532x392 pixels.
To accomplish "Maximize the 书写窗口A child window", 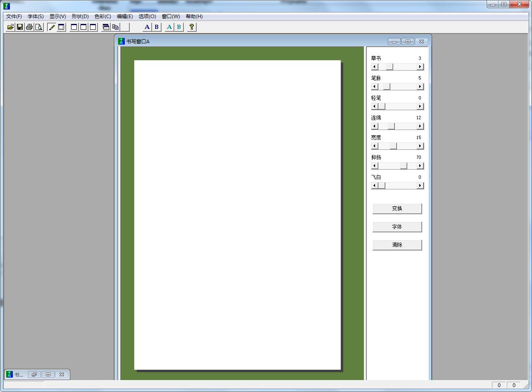I will 408,41.
